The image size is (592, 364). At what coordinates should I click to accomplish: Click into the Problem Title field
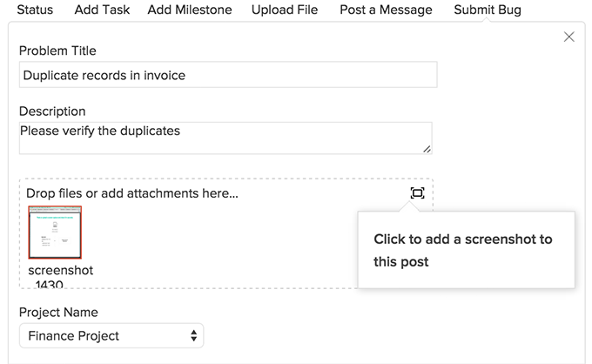pyautogui.click(x=227, y=75)
